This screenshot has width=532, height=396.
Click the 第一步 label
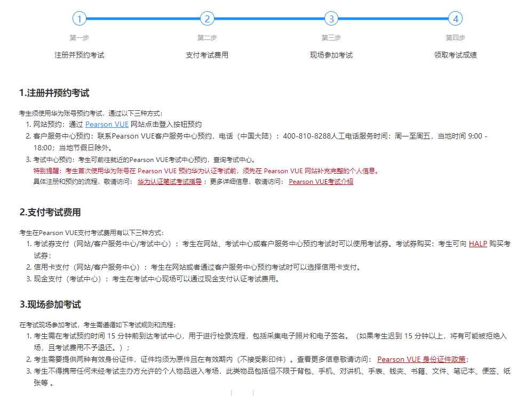tap(80, 38)
